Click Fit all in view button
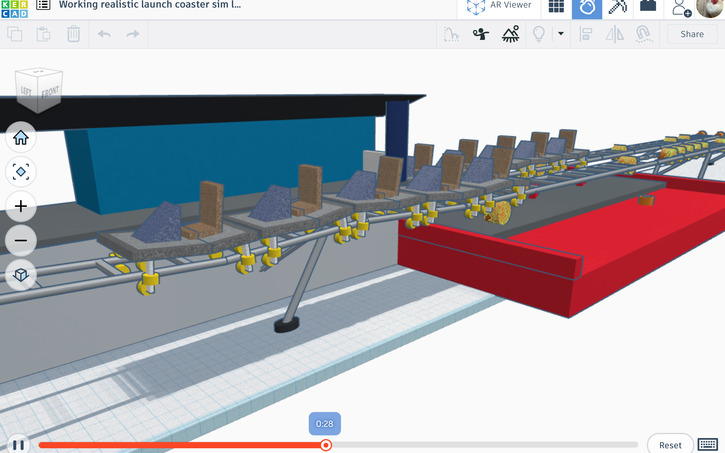Image resolution: width=725 pixels, height=453 pixels. [x=21, y=172]
